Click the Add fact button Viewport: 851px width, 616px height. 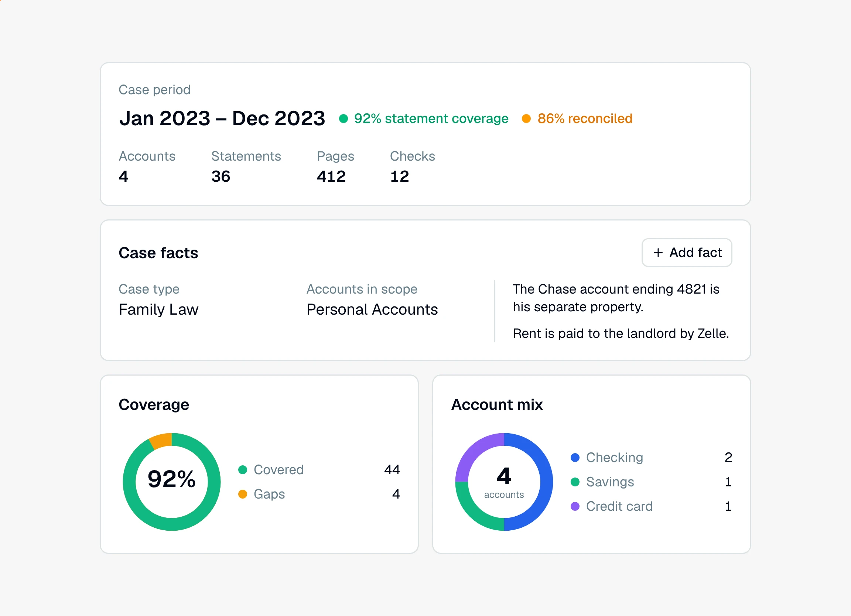686,253
